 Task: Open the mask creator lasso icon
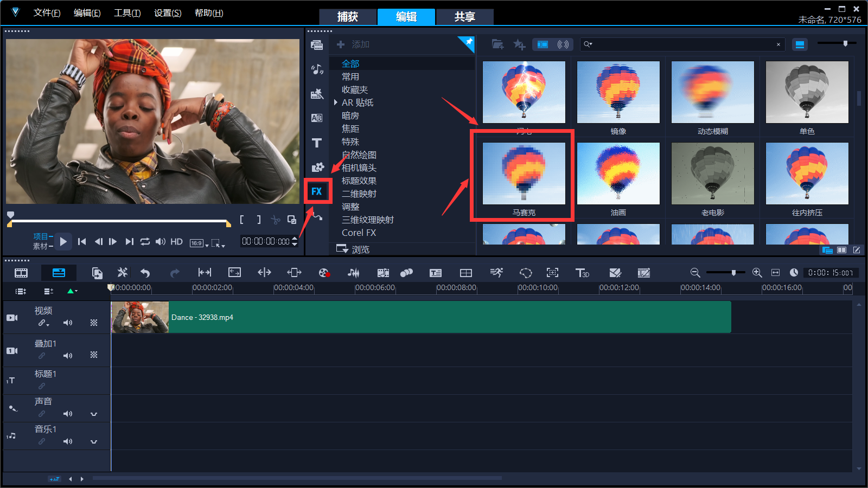(x=526, y=273)
